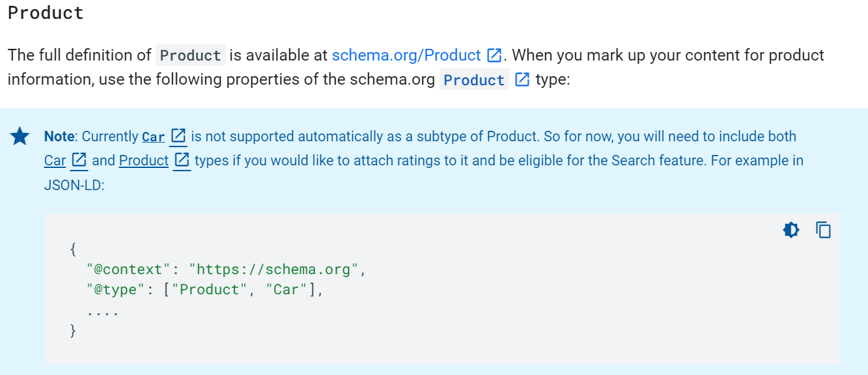Toggle dark theme for the code block

point(791,230)
